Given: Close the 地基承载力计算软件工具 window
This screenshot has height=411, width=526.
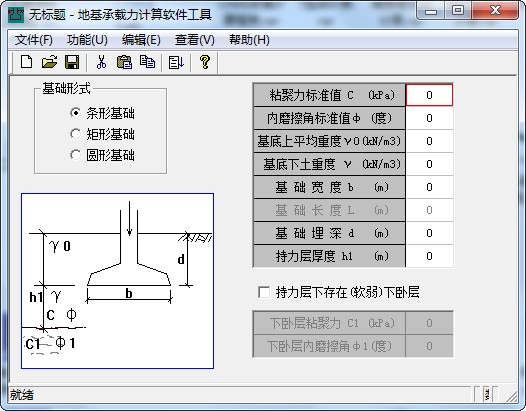Looking at the screenshot, I should click(x=495, y=11).
